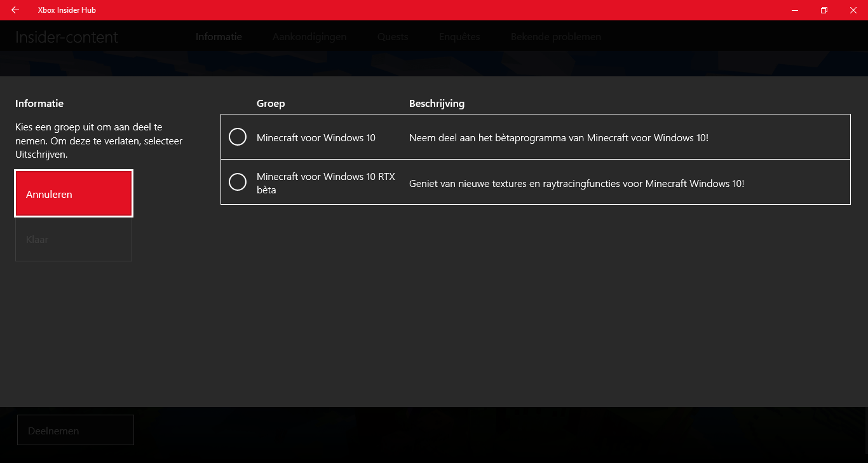This screenshot has width=868, height=463.
Task: Click the Annuleren button
Action: (x=74, y=194)
